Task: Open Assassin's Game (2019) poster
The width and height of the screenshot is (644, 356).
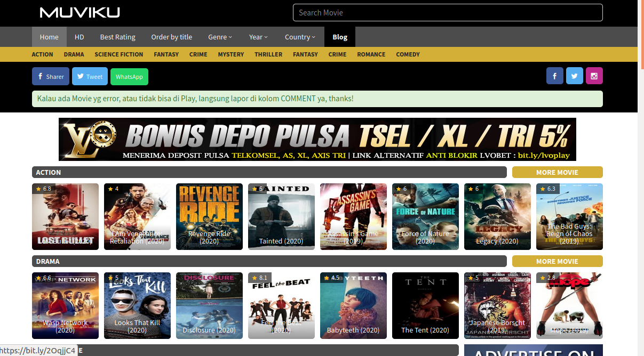Action: click(x=353, y=216)
